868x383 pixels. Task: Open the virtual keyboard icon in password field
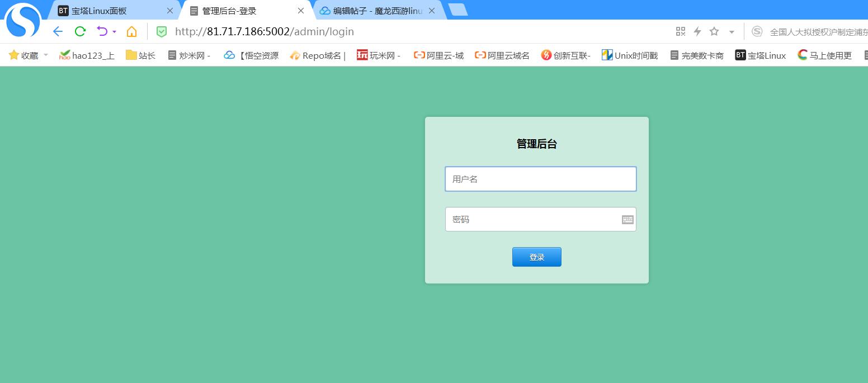[628, 220]
